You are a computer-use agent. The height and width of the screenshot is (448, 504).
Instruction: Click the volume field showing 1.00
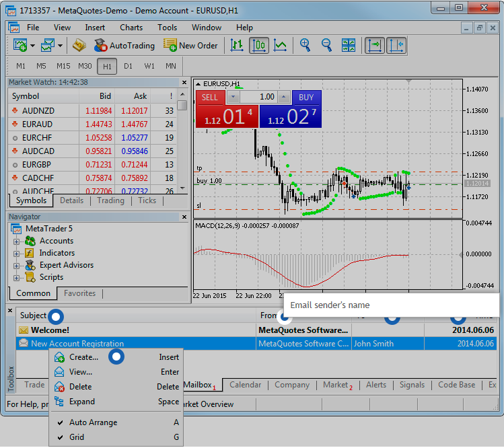[258, 97]
